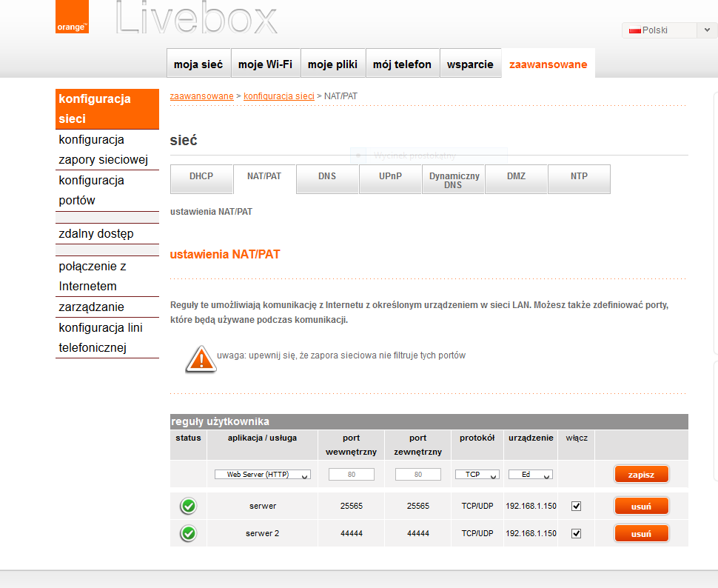Image resolution: width=718 pixels, height=588 pixels.
Task: Switch to the DMZ tab
Action: tap(516, 178)
